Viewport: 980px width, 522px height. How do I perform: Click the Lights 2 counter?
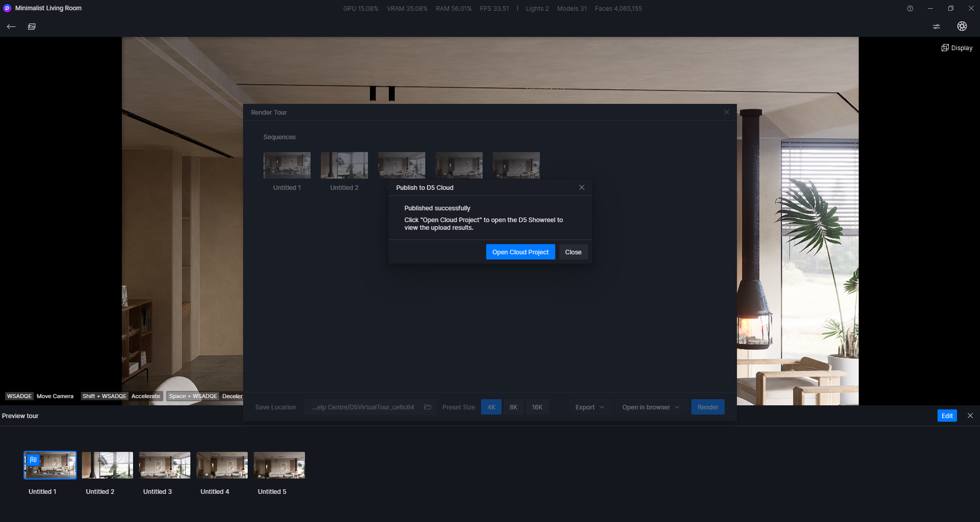pos(537,8)
